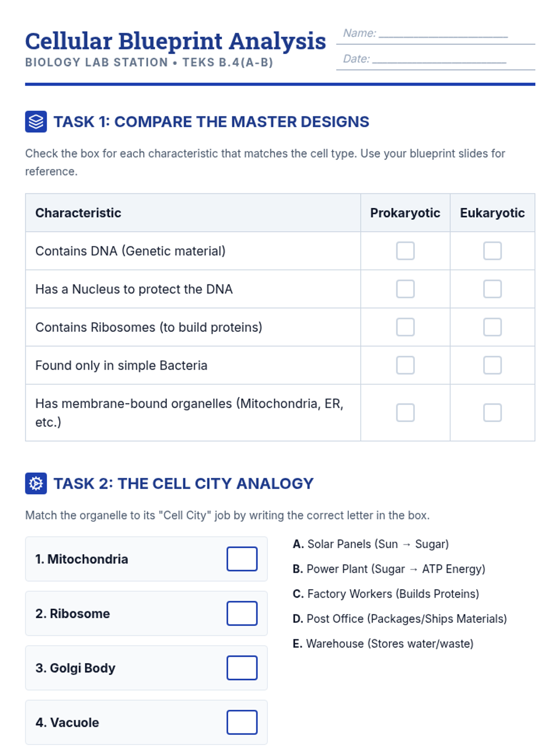Click option B Power Plant text
Image resolution: width=560 pixels, height=747 pixels.
pyautogui.click(x=389, y=569)
